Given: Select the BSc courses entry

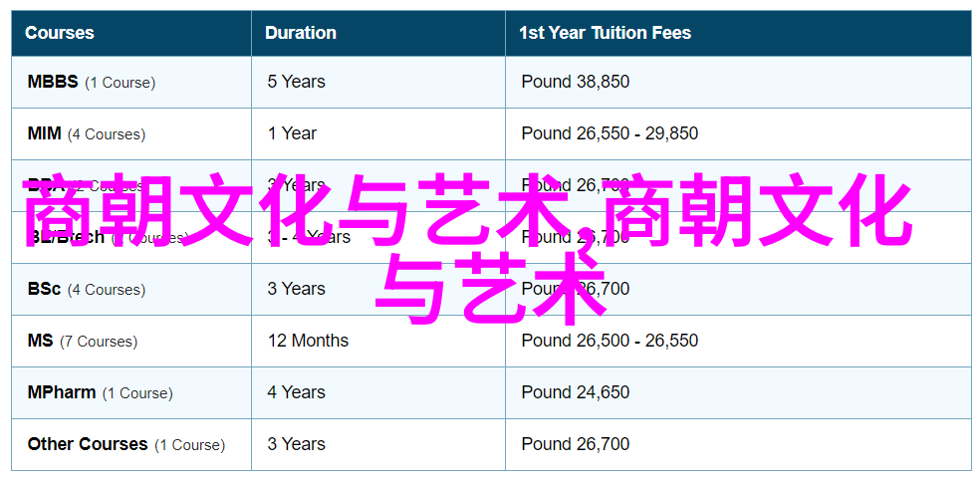Looking at the screenshot, I should pyautogui.click(x=87, y=289).
